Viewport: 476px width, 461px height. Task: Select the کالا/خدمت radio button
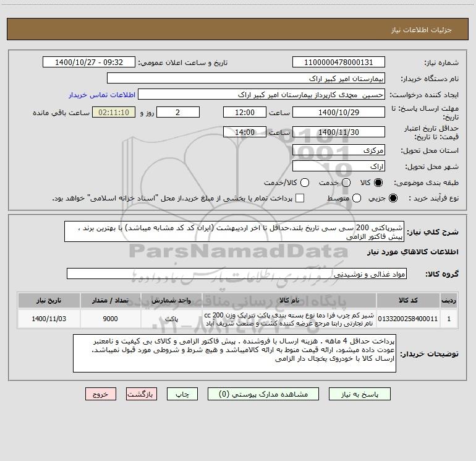[x=305, y=183]
